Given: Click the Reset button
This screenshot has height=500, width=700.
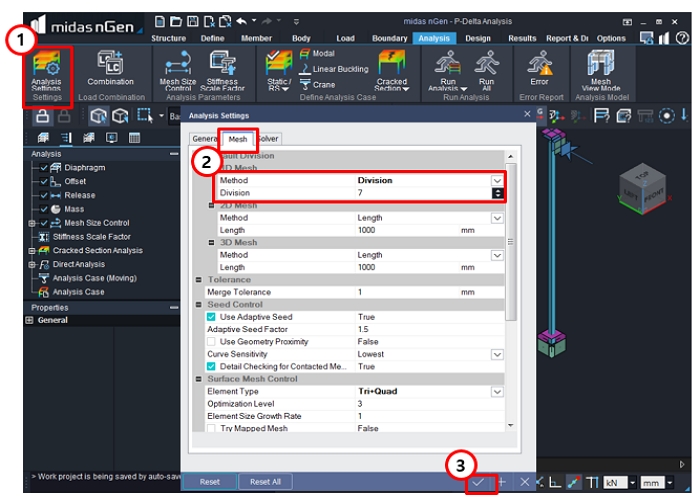Looking at the screenshot, I should 210,482.
